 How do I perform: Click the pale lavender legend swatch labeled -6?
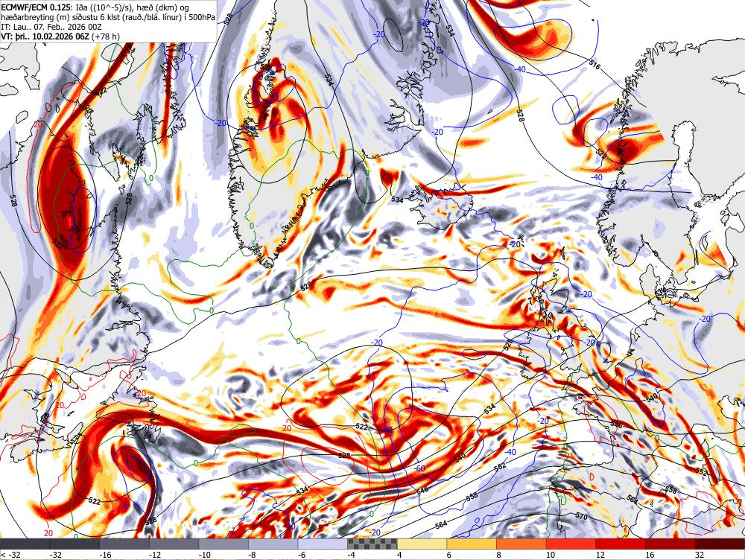point(323,544)
